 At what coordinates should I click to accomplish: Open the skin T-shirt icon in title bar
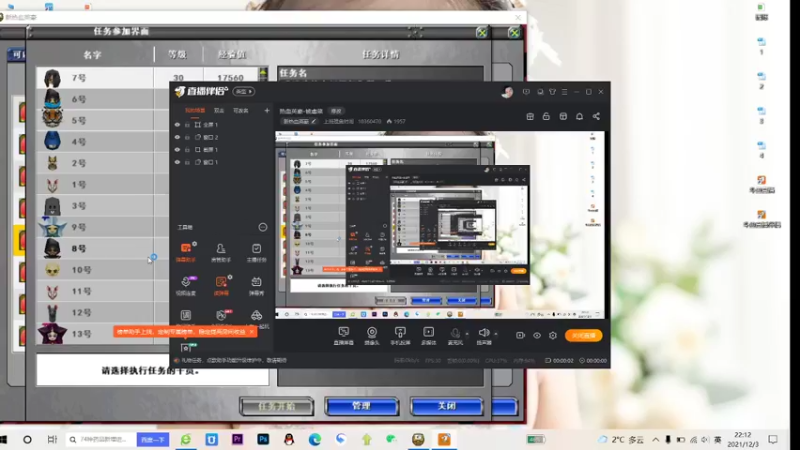tap(553, 92)
